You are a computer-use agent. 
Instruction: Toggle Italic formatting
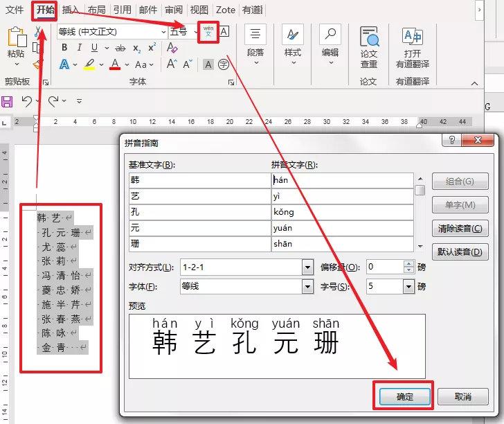coord(79,48)
